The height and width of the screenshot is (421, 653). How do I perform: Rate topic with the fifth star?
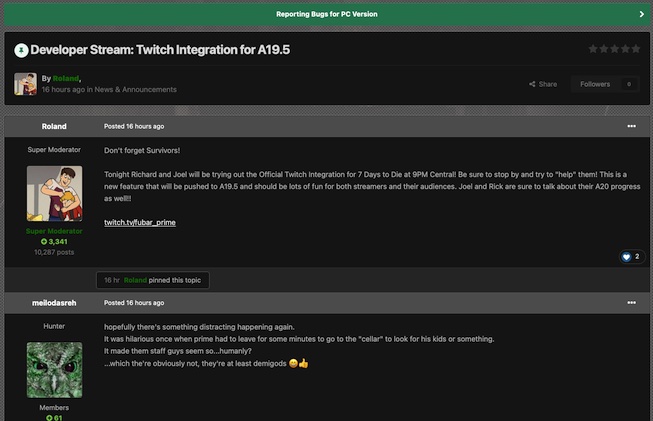click(x=634, y=48)
